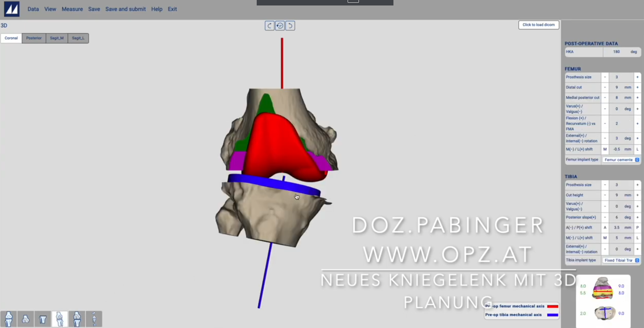Increase tibia Prosthesis size with plus
Image resolution: width=644 pixels, height=328 pixels.
pos(637,185)
